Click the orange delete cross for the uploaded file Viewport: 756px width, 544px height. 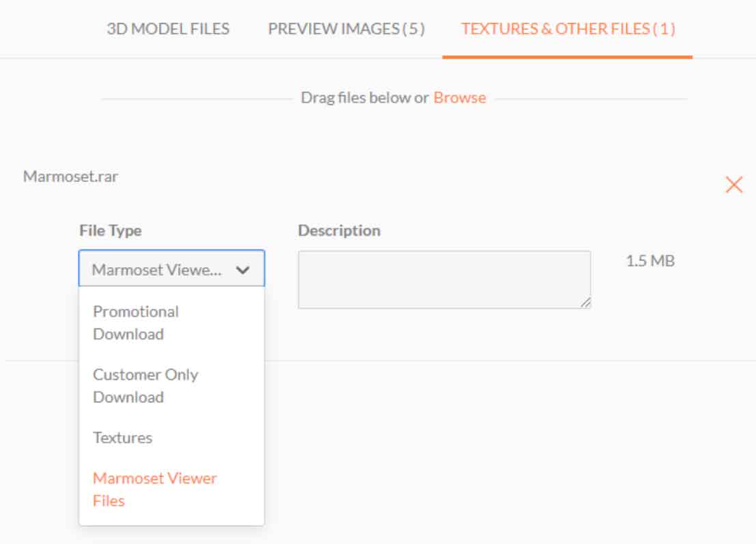coord(733,184)
